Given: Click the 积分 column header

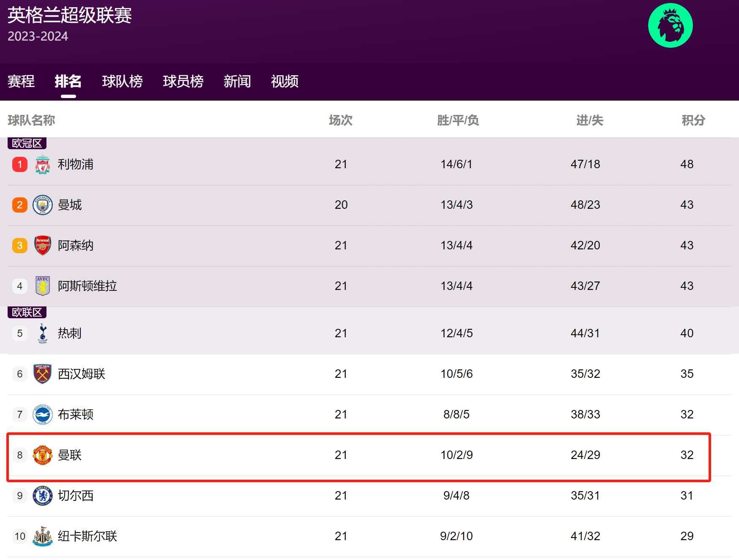Looking at the screenshot, I should pos(693,120).
